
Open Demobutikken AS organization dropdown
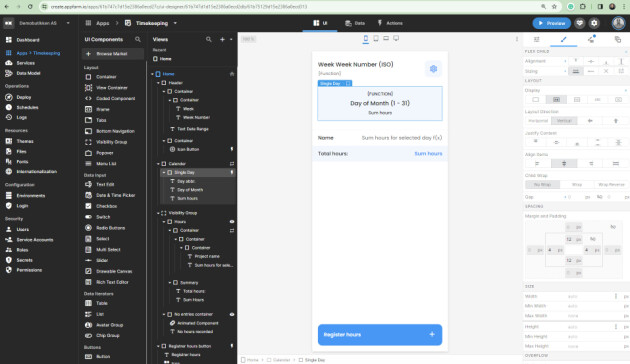click(x=68, y=23)
